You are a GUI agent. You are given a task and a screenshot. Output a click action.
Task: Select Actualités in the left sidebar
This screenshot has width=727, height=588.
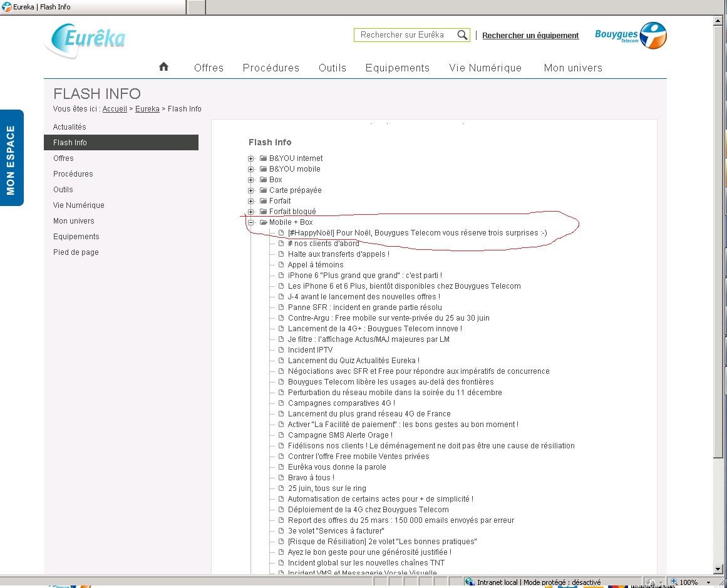(70, 126)
